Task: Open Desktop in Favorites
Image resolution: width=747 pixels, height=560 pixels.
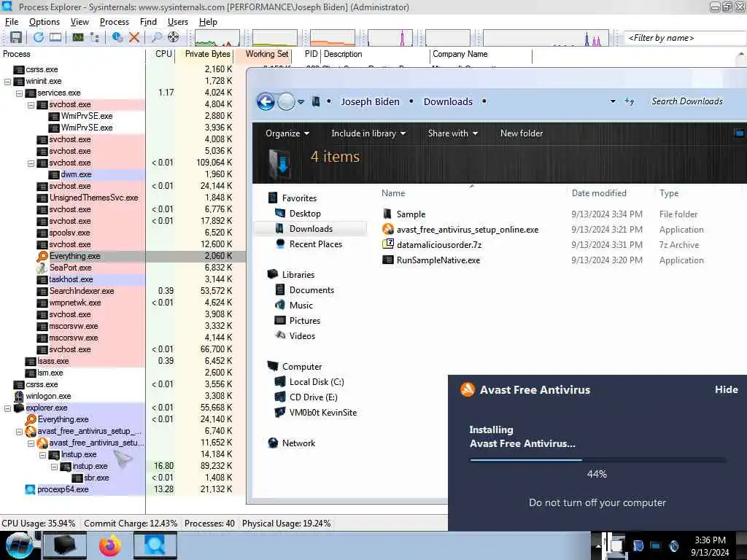Action: pos(305,214)
